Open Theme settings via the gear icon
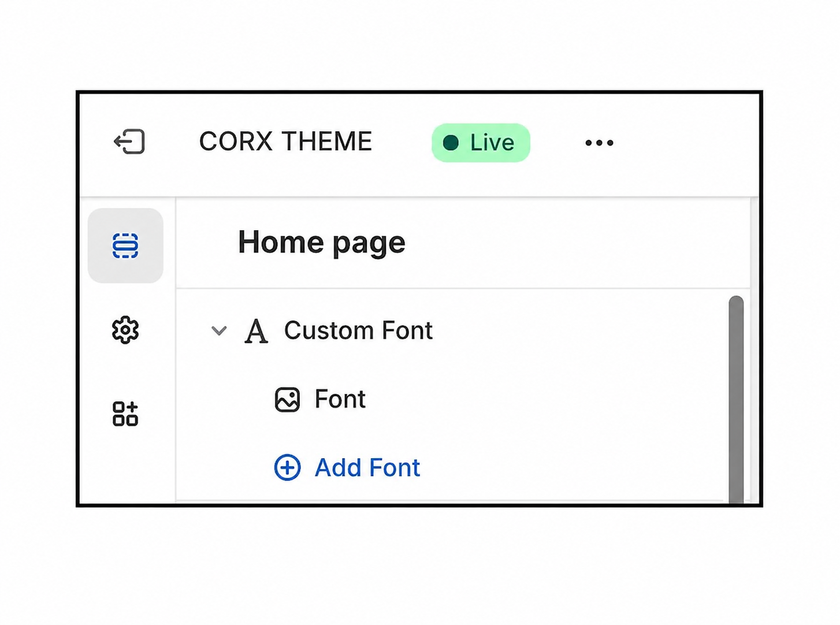 point(125,330)
